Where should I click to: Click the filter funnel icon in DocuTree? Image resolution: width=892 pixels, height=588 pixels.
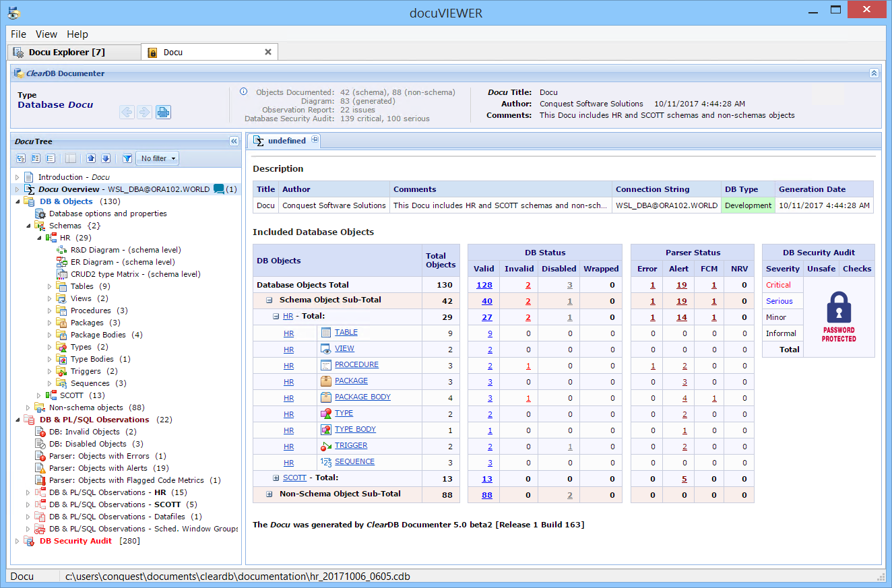click(x=127, y=158)
